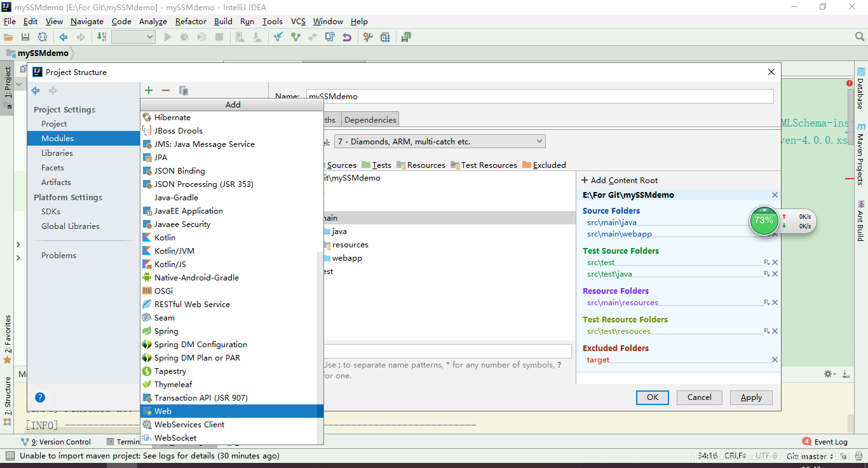Click the green plus Add icon

pos(149,91)
